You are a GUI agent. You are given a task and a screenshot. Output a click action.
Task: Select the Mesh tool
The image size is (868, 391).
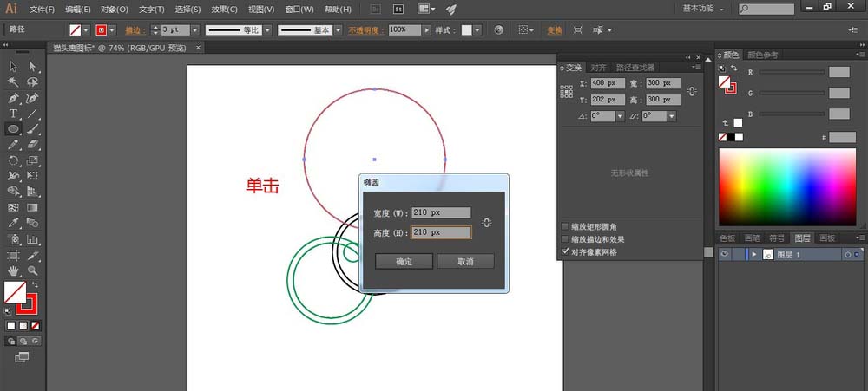click(13, 207)
